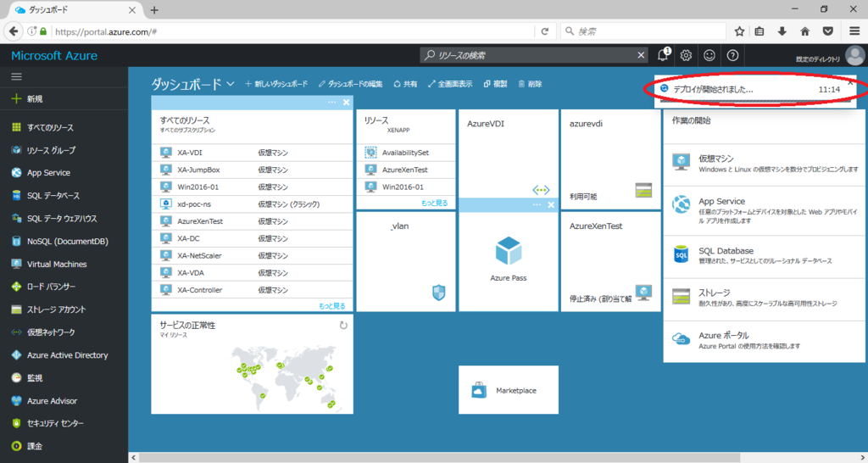This screenshot has height=463, width=868.
Task: Click 削除 in the dashboard toolbar
Action: (x=530, y=84)
